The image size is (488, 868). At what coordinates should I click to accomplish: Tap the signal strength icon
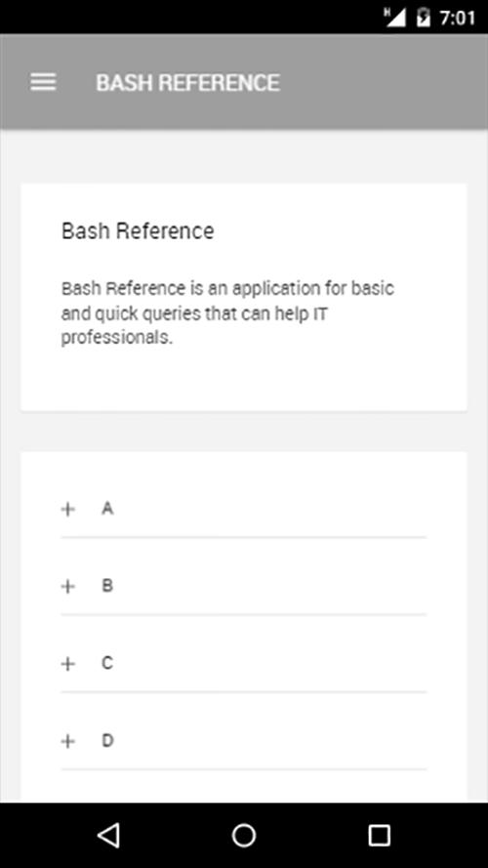point(395,18)
